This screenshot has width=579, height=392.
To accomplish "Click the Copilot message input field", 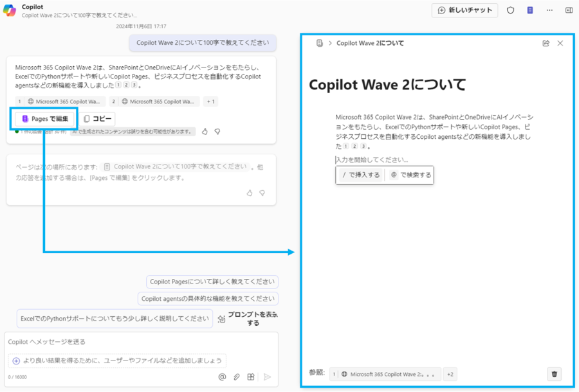I will [x=116, y=341].
